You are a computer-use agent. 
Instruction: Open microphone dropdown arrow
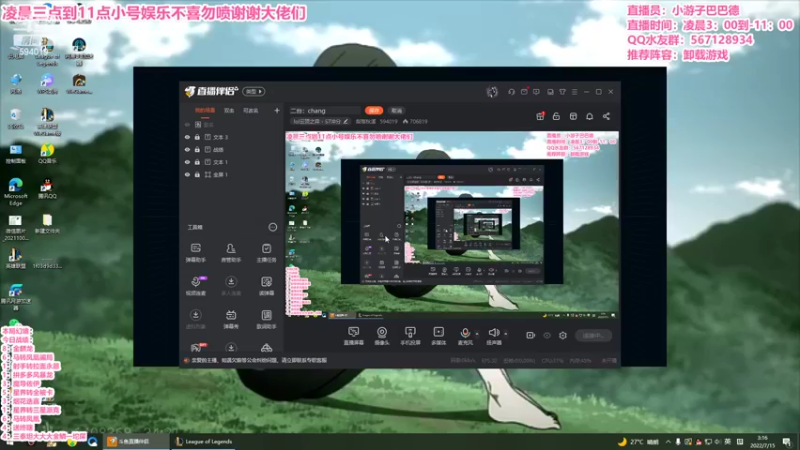(x=477, y=334)
